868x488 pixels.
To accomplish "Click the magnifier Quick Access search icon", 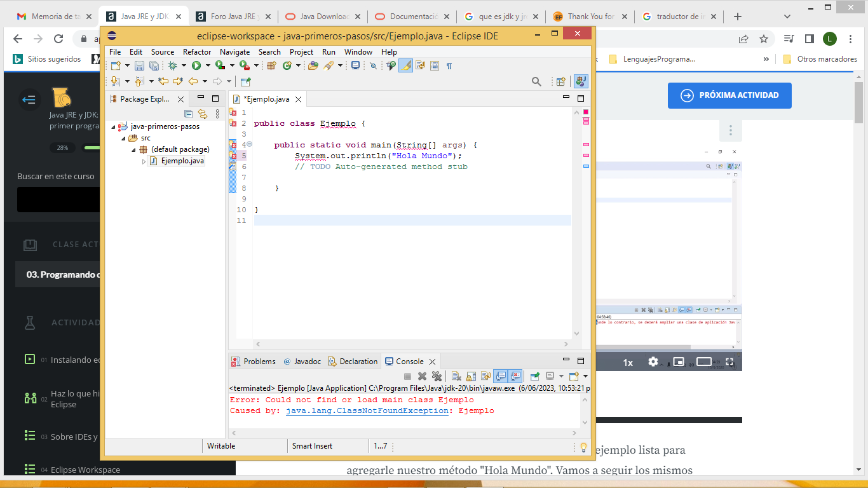I will [x=536, y=81].
